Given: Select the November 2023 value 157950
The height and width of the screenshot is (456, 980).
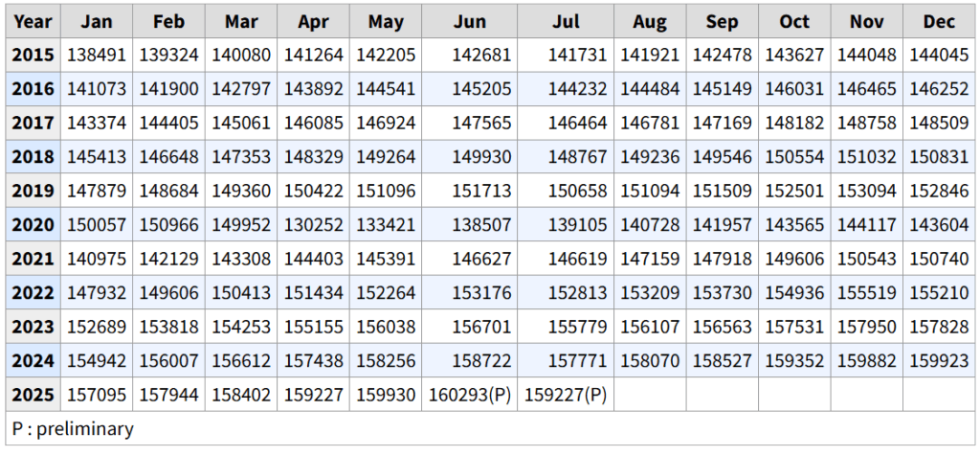Looking at the screenshot, I should pyautogui.click(x=867, y=327).
